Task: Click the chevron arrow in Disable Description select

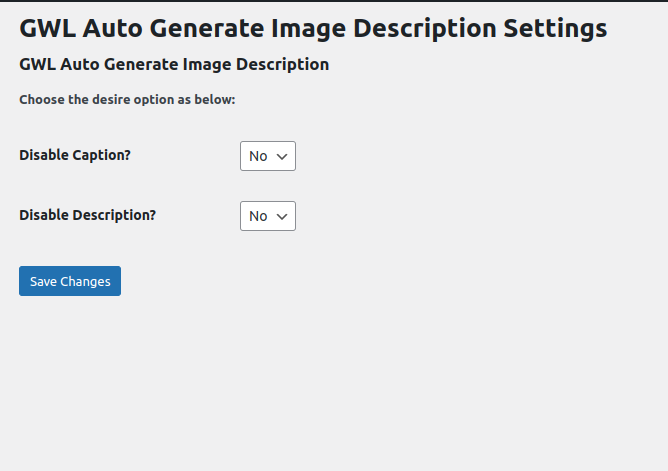Action: click(x=282, y=216)
